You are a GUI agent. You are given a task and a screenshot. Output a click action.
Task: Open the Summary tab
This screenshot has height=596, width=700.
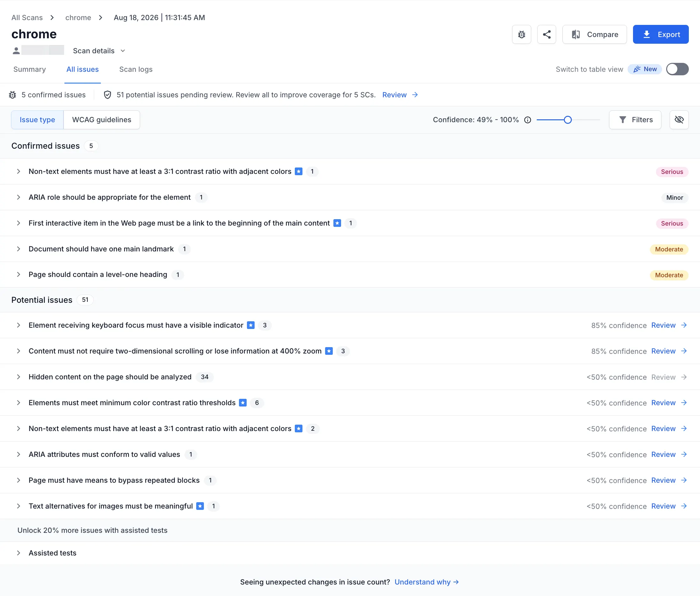coord(30,69)
